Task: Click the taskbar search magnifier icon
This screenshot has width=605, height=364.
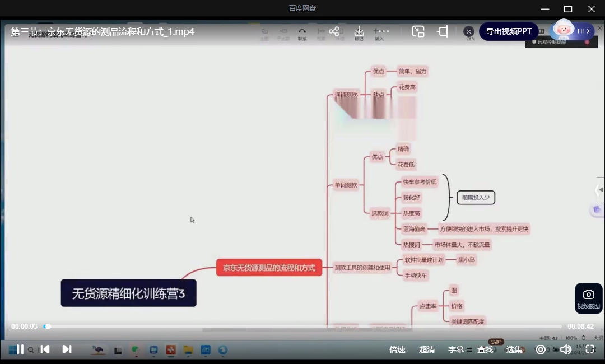Action: point(31,350)
